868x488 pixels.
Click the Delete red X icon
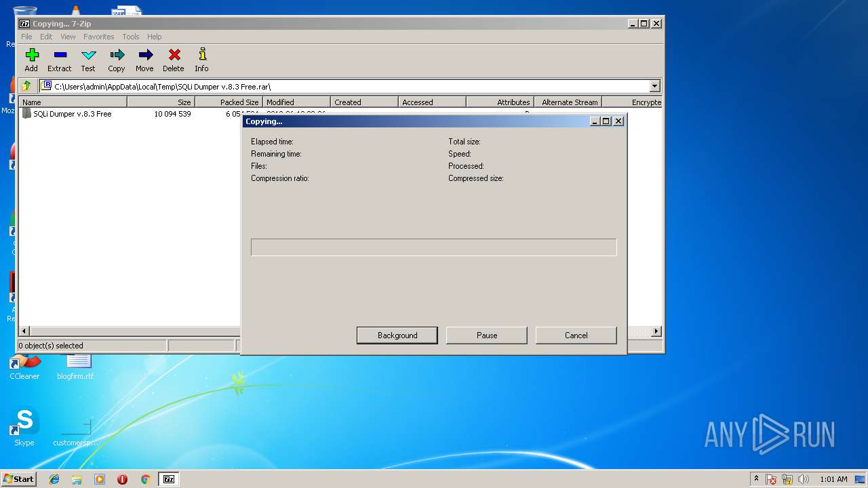tap(174, 60)
